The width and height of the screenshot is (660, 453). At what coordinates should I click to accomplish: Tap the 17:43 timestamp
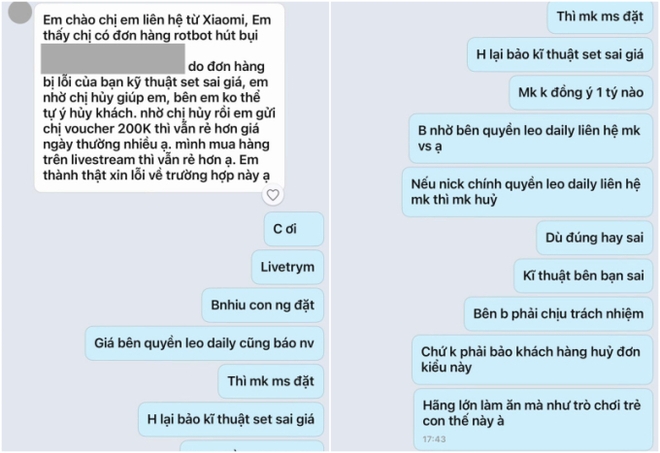434,439
